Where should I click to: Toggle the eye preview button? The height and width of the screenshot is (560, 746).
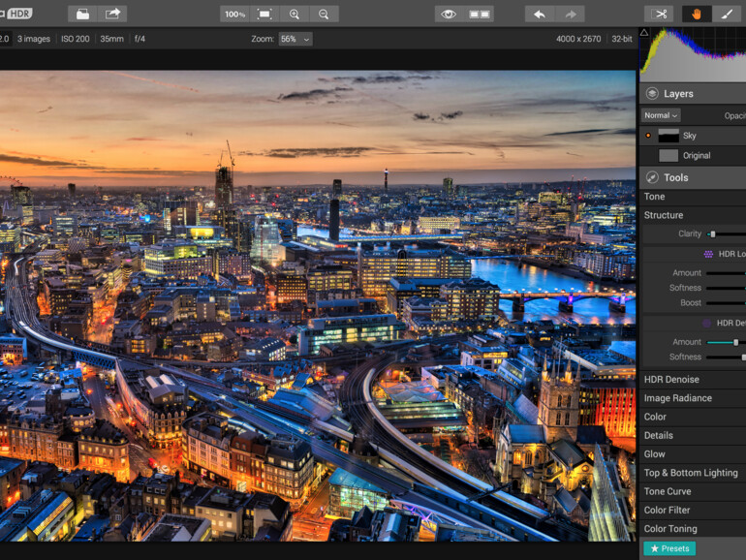[448, 14]
